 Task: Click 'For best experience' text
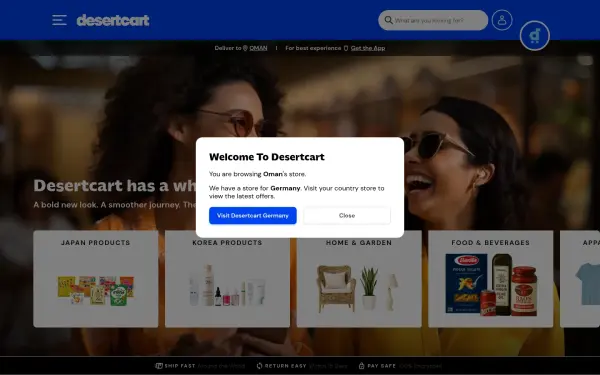click(x=313, y=48)
